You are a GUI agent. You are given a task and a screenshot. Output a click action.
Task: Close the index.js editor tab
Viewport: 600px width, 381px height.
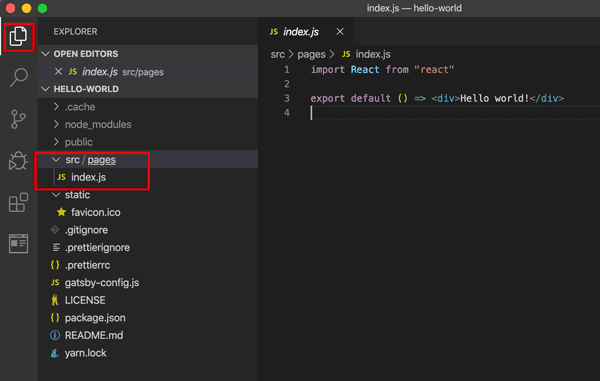click(x=340, y=32)
